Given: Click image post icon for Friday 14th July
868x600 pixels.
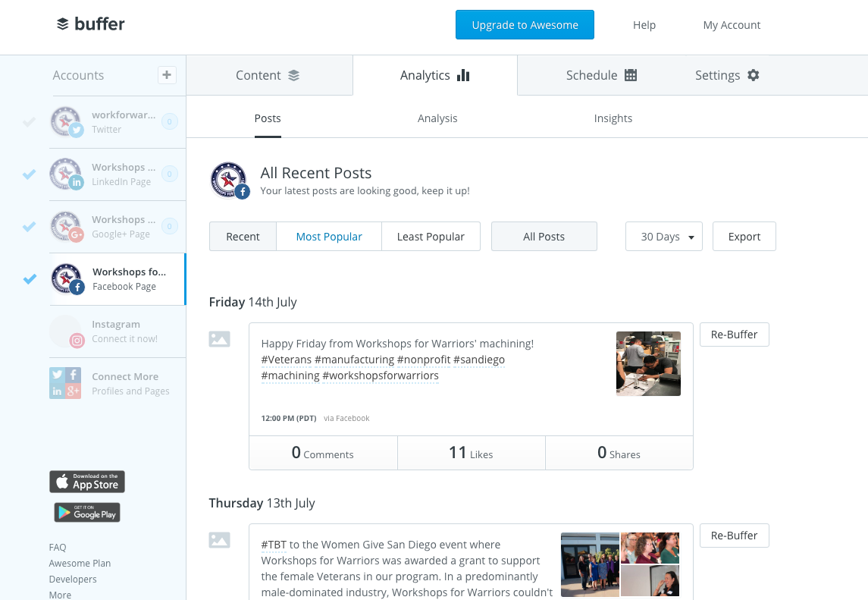Looking at the screenshot, I should pos(219,339).
